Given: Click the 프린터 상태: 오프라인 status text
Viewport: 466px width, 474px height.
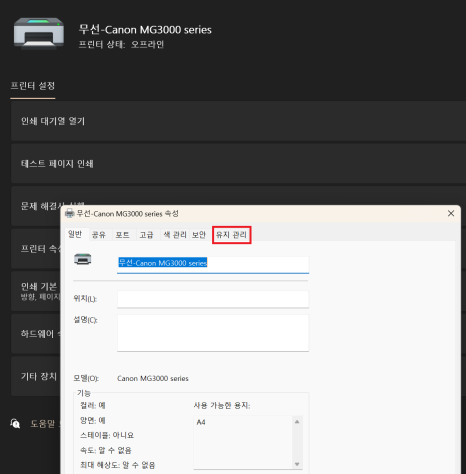Looking at the screenshot, I should [x=121, y=44].
